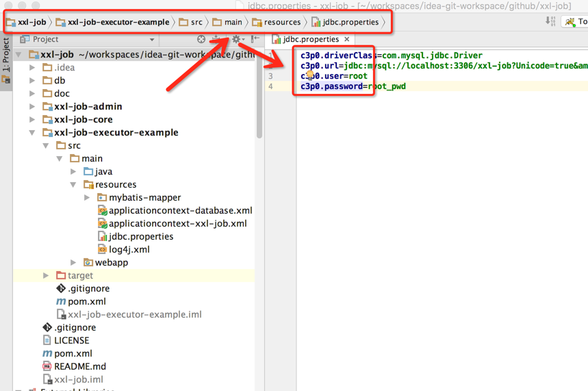Select the README.md markdown icon
588x391 pixels.
[47, 366]
